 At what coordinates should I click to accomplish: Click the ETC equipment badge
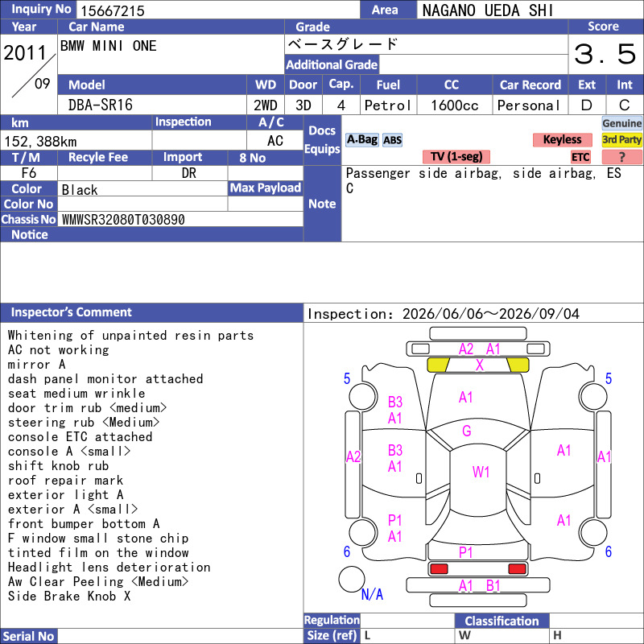click(580, 157)
